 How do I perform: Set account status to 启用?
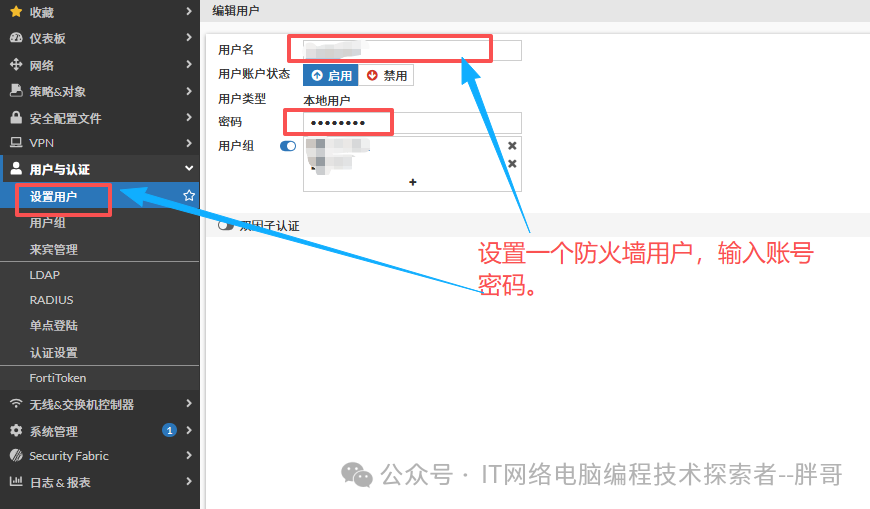[x=331, y=75]
